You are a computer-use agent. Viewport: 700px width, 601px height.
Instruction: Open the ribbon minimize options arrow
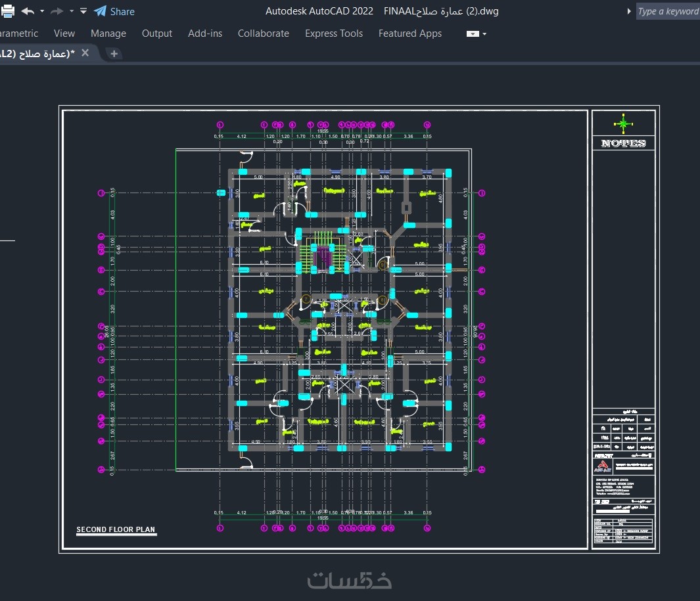click(484, 33)
